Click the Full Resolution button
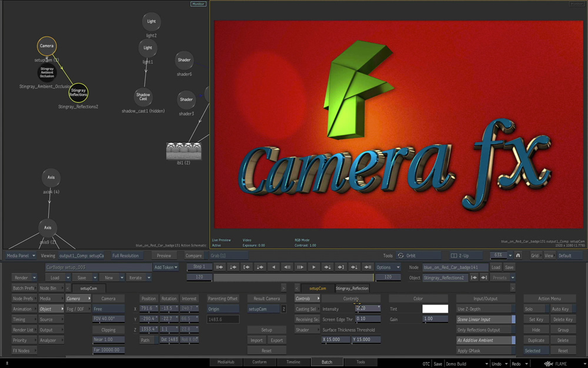The image size is (588, 368). click(x=126, y=256)
